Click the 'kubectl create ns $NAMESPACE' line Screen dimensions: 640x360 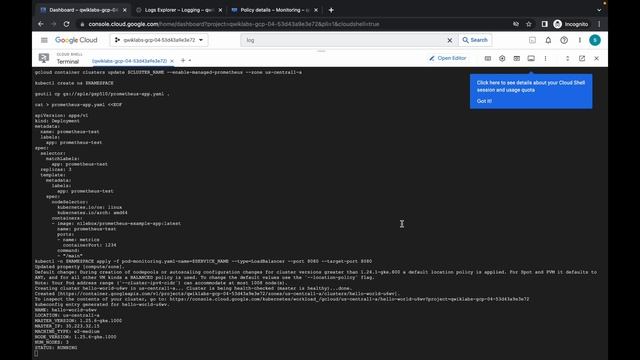pos(74,83)
